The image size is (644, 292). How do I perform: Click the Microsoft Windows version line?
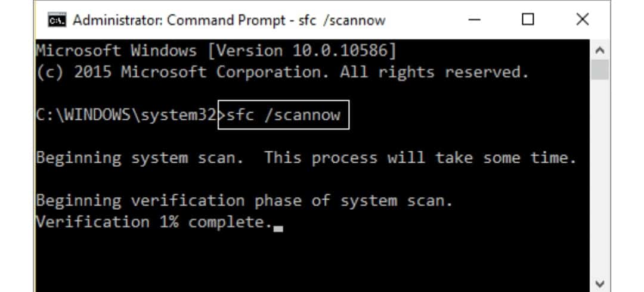216,51
